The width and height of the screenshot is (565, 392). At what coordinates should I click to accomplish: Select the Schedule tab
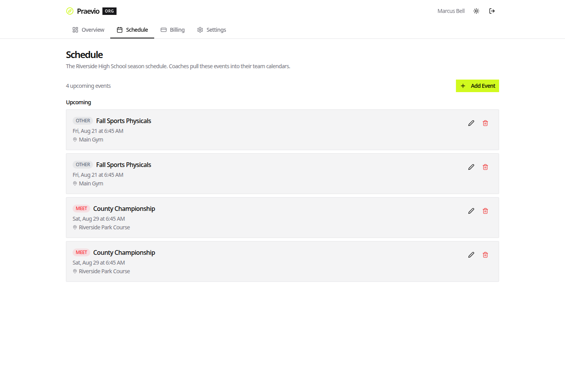point(132,30)
